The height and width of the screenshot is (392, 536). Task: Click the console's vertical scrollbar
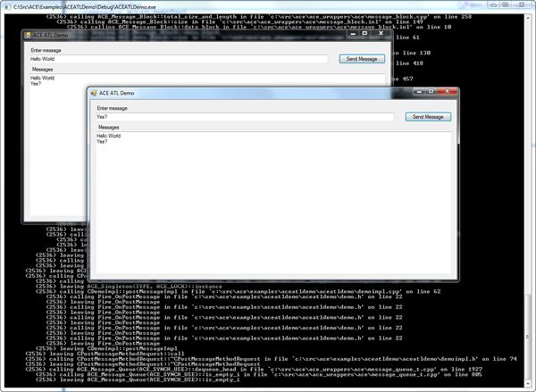(528, 200)
